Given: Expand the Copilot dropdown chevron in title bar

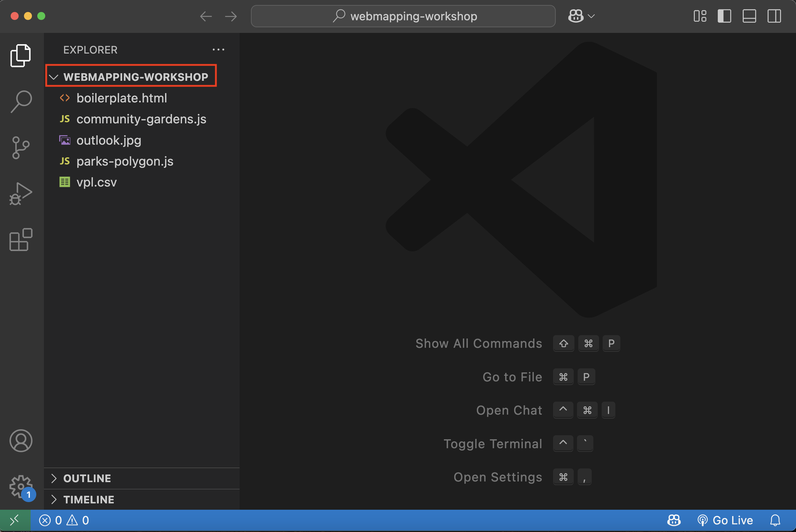Looking at the screenshot, I should pos(591,16).
